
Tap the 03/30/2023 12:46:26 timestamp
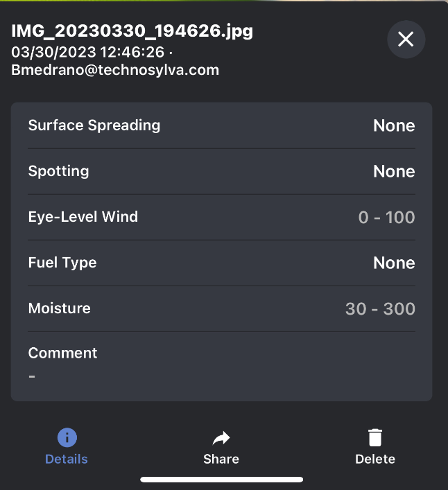click(x=89, y=51)
